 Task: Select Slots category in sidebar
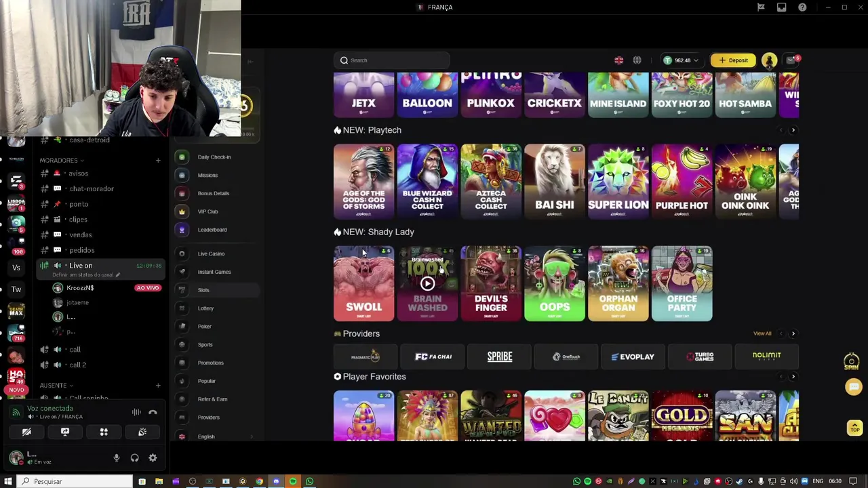pos(203,290)
